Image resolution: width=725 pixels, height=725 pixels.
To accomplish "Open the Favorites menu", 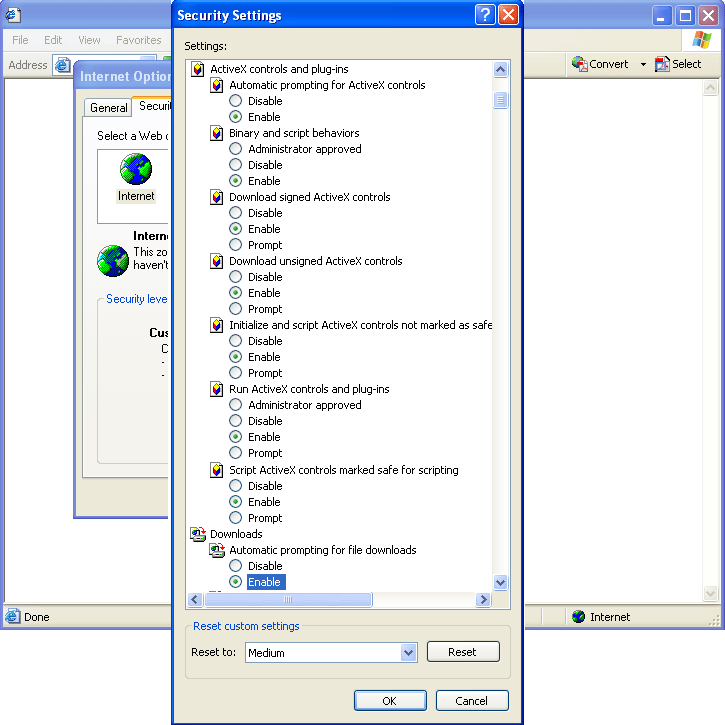I will coord(138,40).
